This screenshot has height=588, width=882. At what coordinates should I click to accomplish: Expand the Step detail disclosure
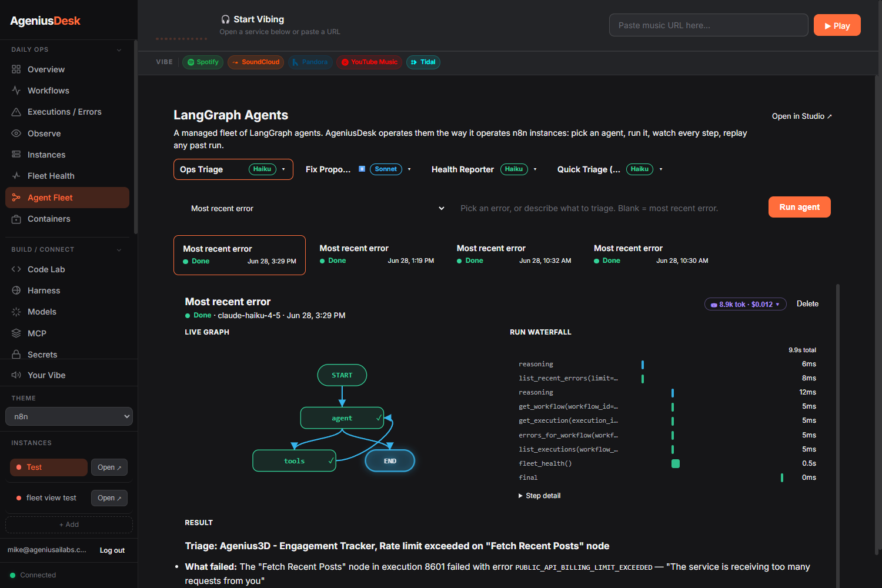click(539, 496)
